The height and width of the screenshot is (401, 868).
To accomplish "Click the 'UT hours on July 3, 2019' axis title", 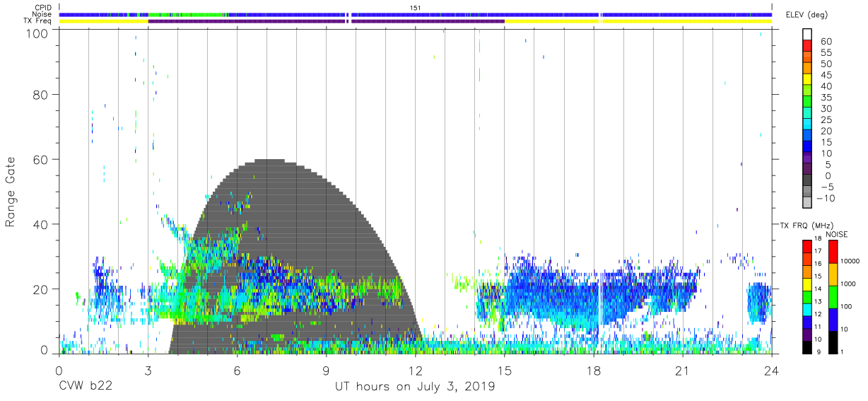I will coord(415,387).
